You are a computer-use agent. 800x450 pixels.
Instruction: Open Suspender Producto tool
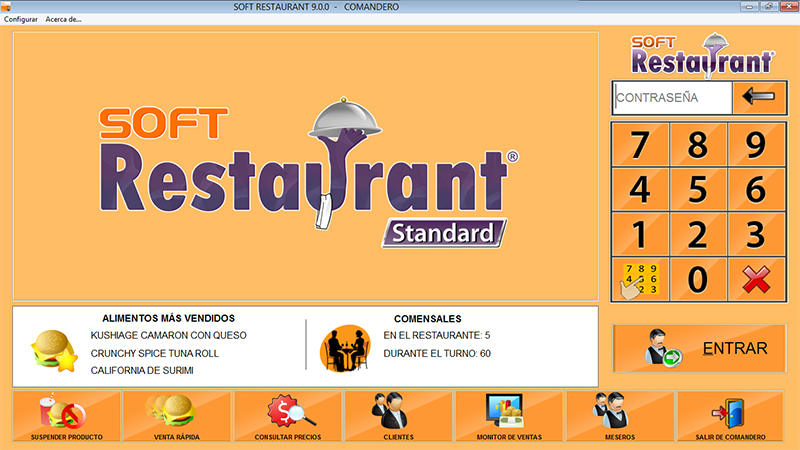(x=67, y=417)
